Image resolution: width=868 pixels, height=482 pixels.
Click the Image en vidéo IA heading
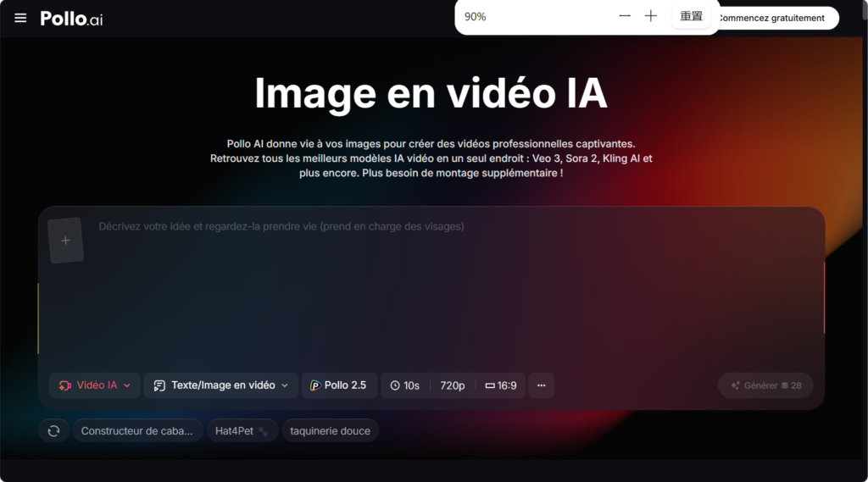point(431,93)
